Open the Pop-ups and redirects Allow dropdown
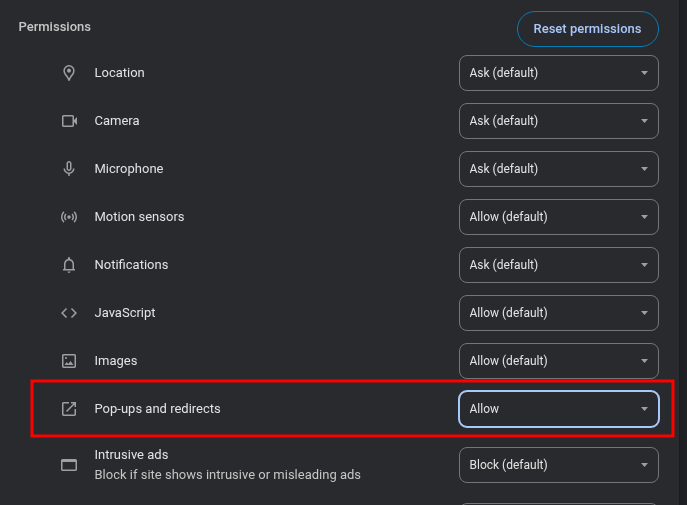Viewport: 687px width, 505px height. (x=558, y=409)
